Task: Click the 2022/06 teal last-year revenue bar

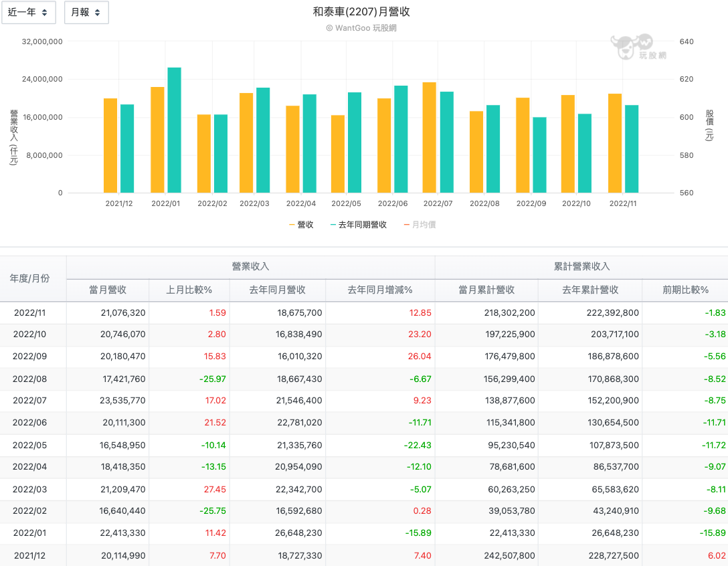Action: 401,139
